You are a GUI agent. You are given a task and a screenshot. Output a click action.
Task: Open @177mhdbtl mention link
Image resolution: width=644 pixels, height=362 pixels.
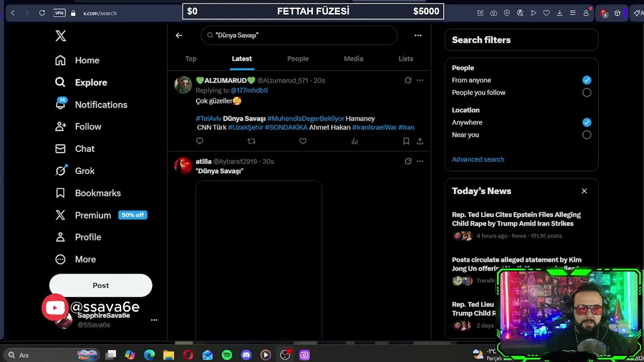pyautogui.click(x=249, y=90)
